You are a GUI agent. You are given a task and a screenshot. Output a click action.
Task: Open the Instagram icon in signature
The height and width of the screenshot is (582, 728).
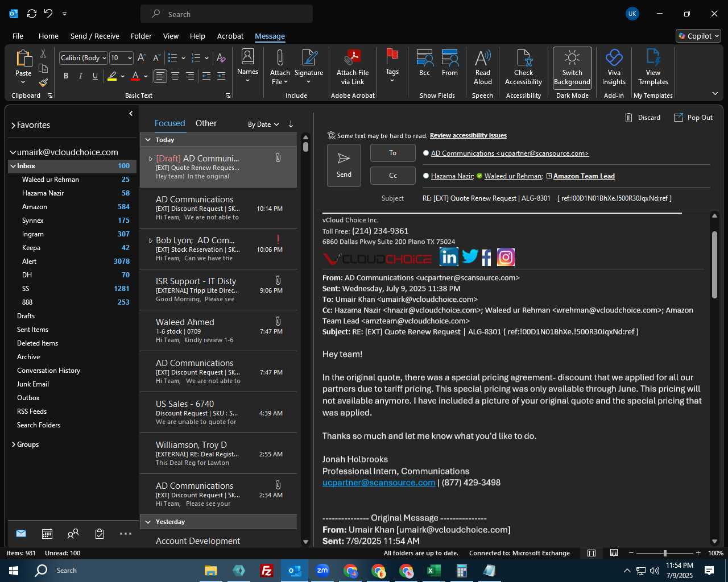[x=506, y=257]
